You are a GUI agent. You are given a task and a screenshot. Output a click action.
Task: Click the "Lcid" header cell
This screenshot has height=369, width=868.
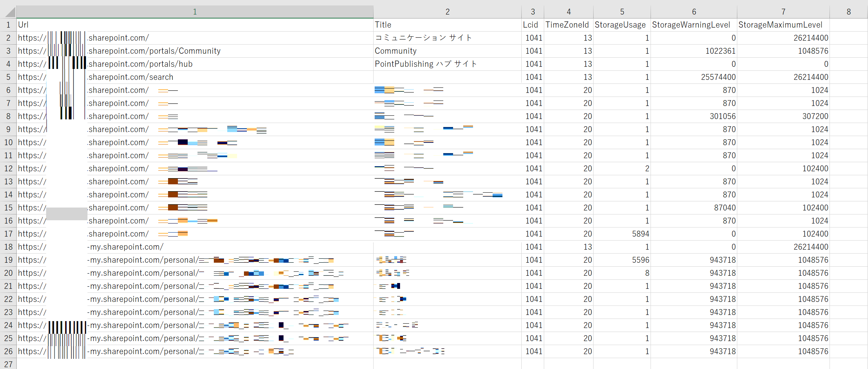(533, 25)
